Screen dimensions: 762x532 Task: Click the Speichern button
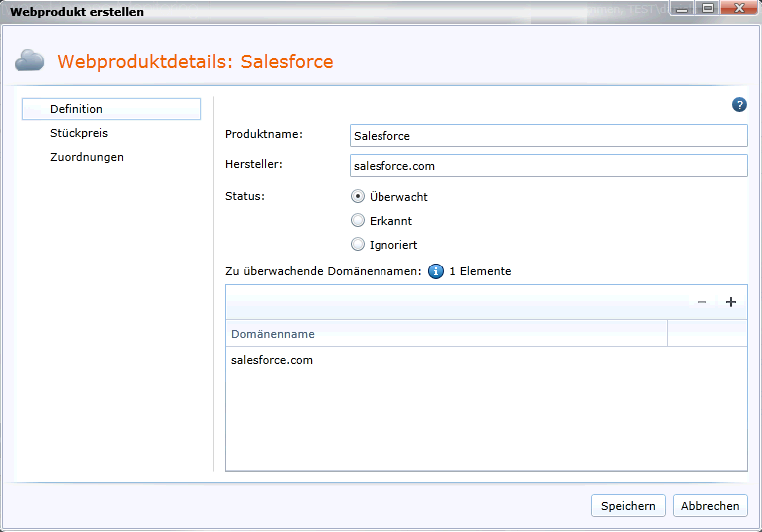click(628, 506)
